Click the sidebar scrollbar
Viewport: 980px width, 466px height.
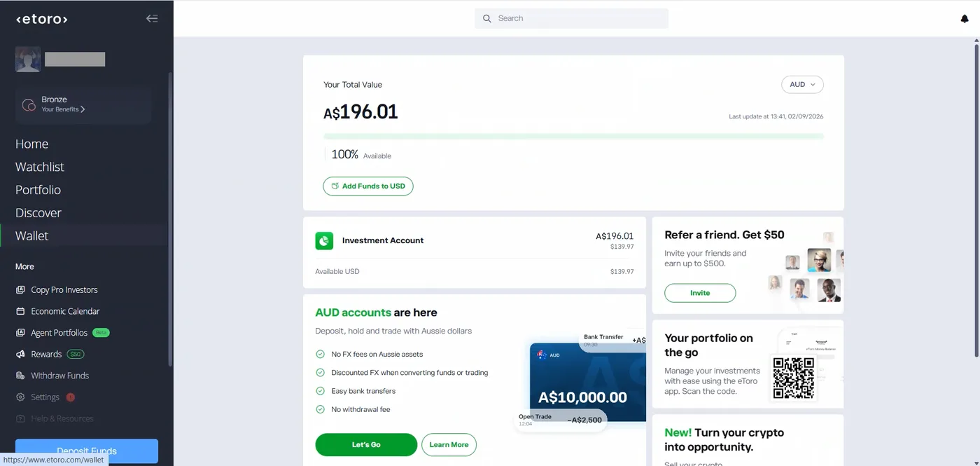point(170,219)
